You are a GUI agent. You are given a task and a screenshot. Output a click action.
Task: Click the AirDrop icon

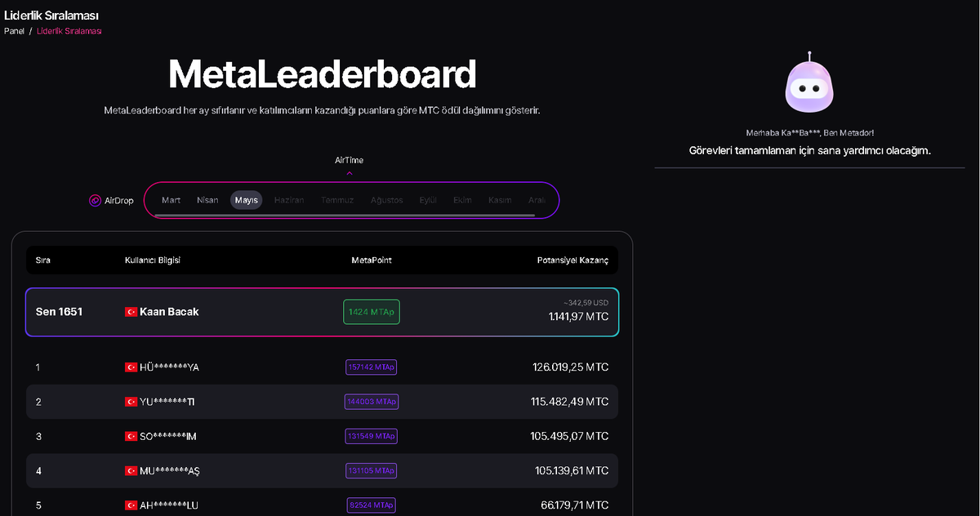[x=95, y=200]
